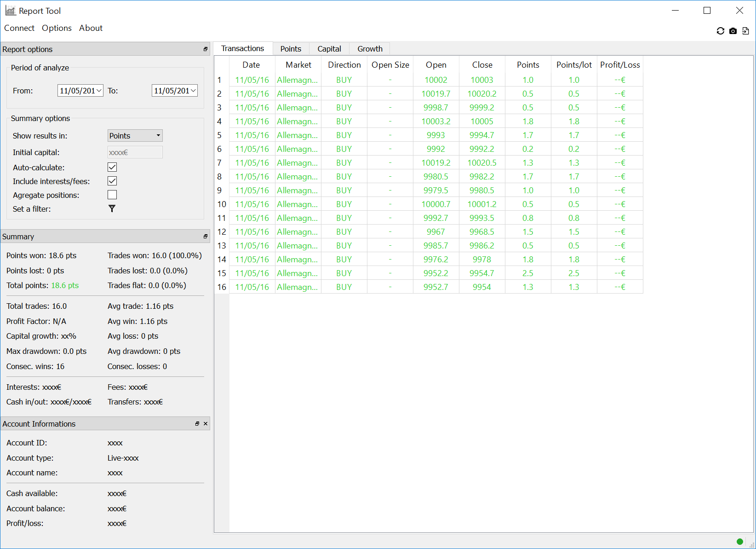Click the Report Tool app icon
The width and height of the screenshot is (756, 549).
point(11,11)
